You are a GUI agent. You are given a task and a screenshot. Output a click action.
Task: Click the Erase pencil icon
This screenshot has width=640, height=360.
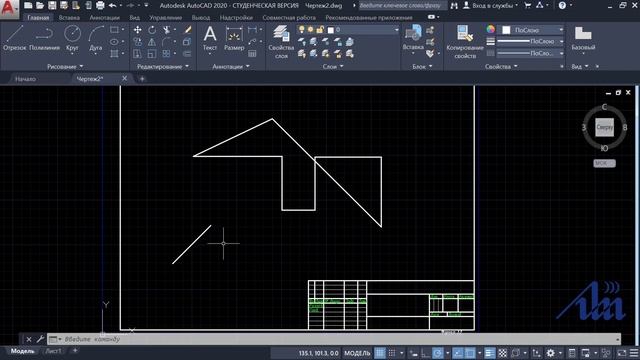tap(188, 30)
